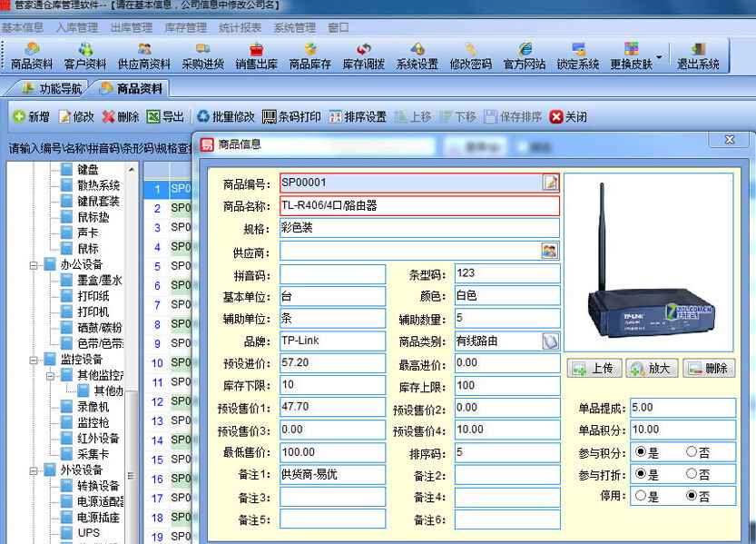
Task: Open 库存调拨 toolbar icon
Action: point(364,56)
